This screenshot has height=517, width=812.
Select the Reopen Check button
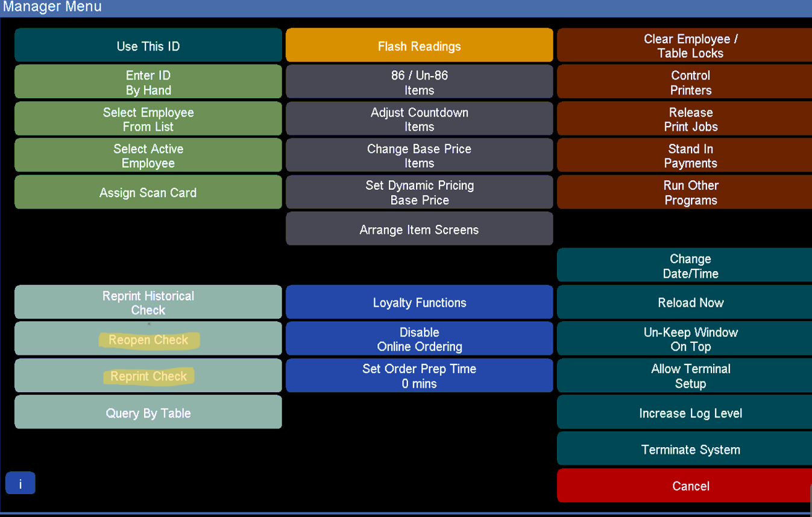(148, 339)
